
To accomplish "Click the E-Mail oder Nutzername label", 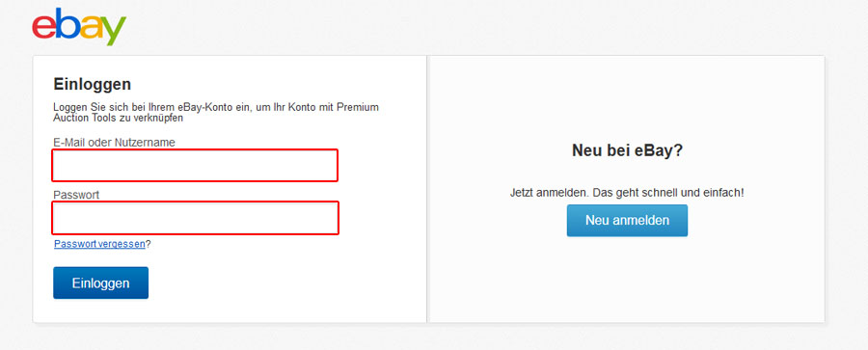I will click(x=114, y=143).
